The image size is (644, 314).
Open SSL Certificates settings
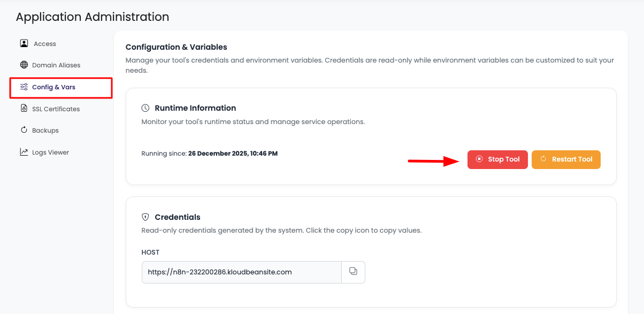click(56, 109)
